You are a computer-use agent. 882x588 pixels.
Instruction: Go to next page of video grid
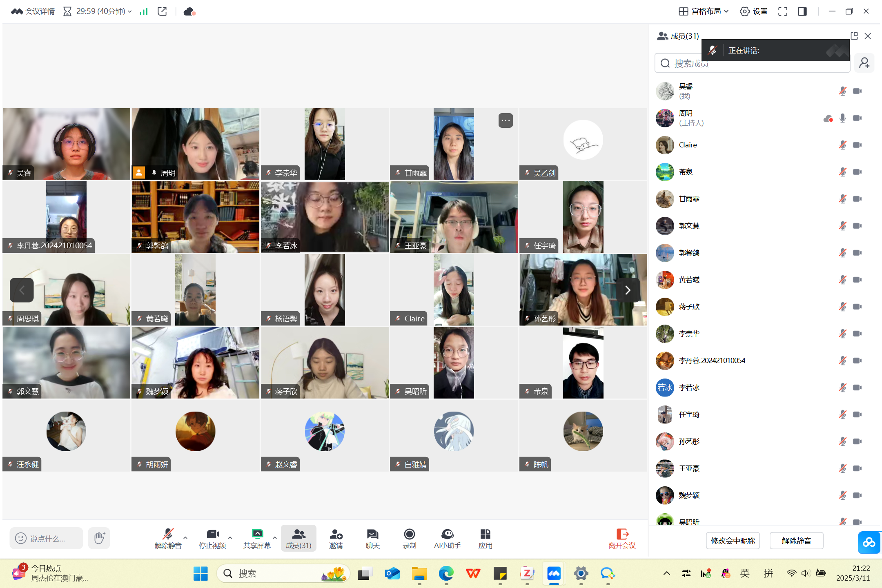pos(628,290)
